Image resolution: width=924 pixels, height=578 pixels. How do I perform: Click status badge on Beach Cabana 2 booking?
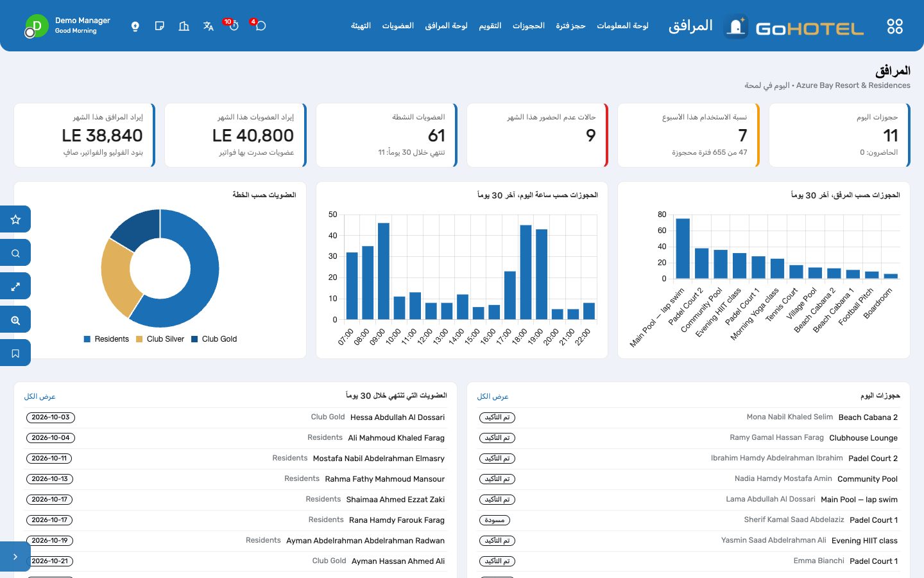[497, 417]
